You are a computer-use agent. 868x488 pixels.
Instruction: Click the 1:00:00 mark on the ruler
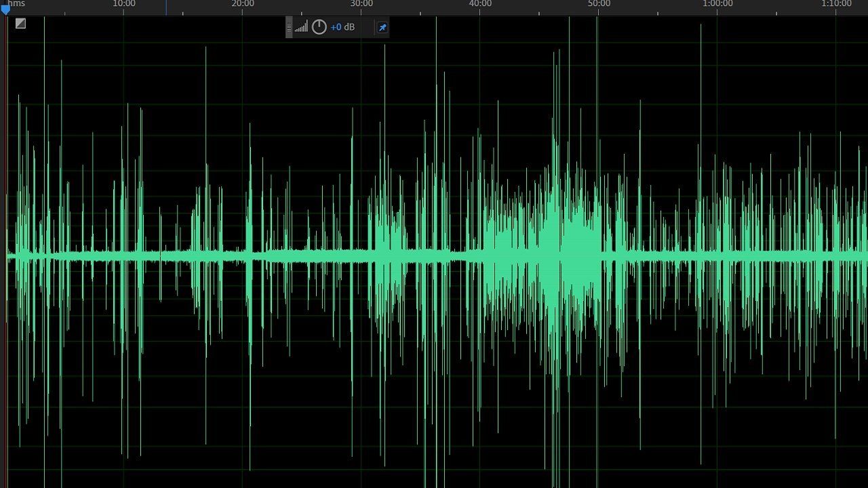pyautogui.click(x=717, y=4)
